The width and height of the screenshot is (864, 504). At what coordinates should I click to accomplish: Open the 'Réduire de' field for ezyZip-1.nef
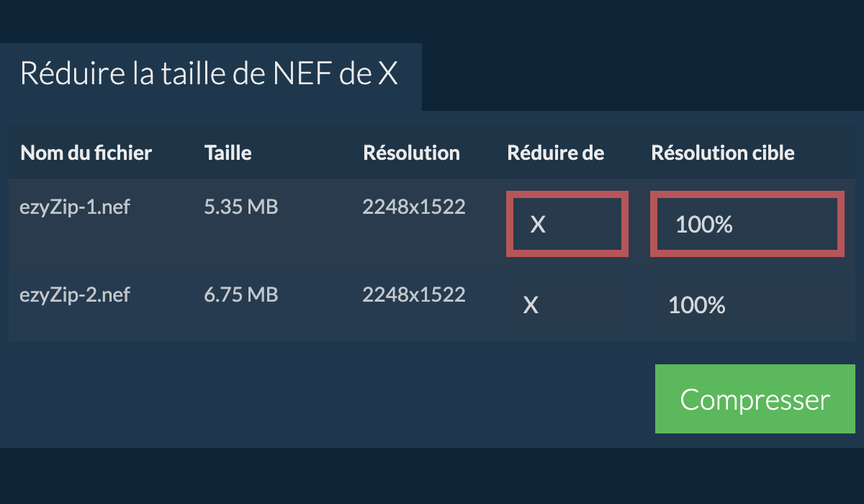pyautogui.click(x=567, y=224)
